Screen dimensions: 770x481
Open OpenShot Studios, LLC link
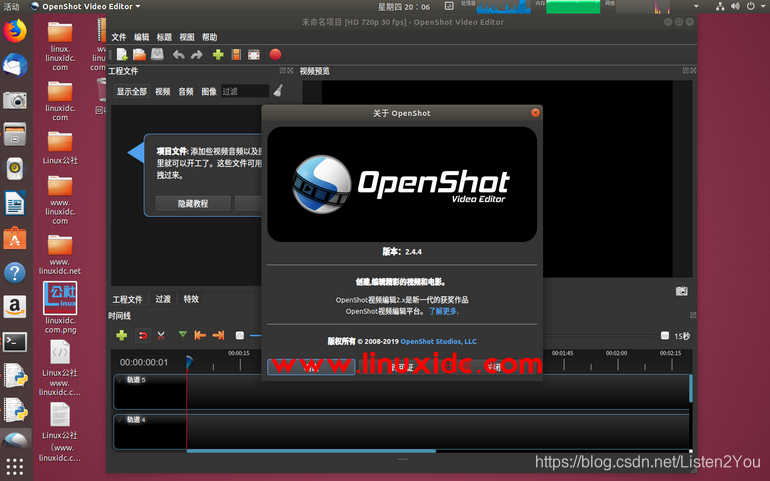tap(438, 341)
